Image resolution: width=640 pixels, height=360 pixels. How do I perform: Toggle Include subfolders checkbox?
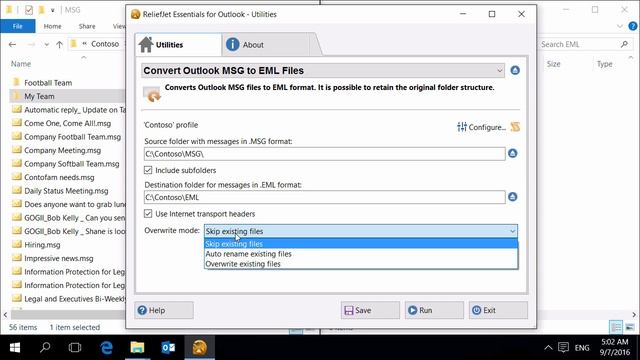pos(148,170)
